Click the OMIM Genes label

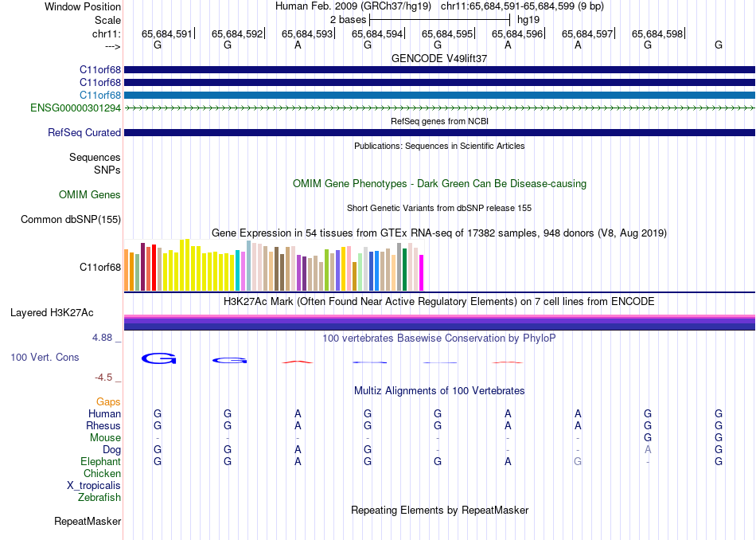tap(89, 194)
